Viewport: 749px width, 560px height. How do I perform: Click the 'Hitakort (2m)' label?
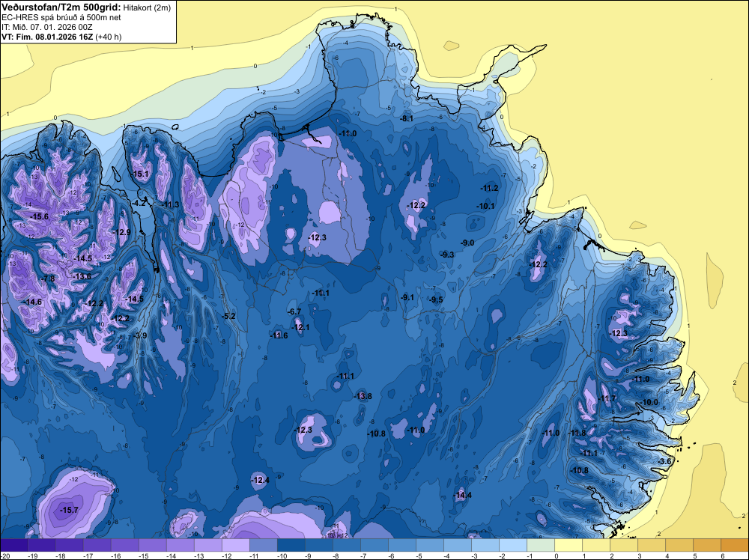[147, 7]
